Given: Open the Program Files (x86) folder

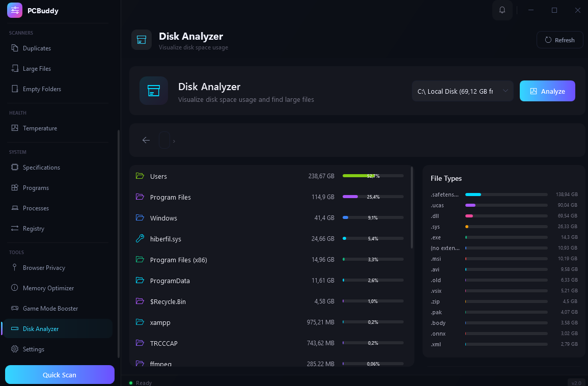Looking at the screenshot, I should [177, 260].
